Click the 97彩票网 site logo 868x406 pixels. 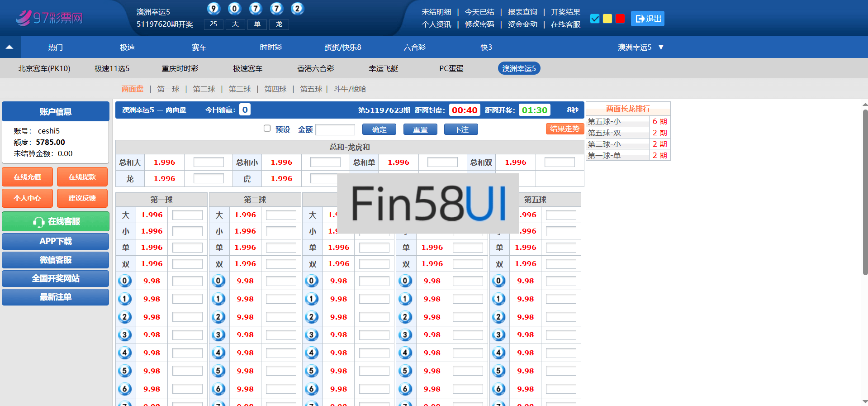[49, 18]
